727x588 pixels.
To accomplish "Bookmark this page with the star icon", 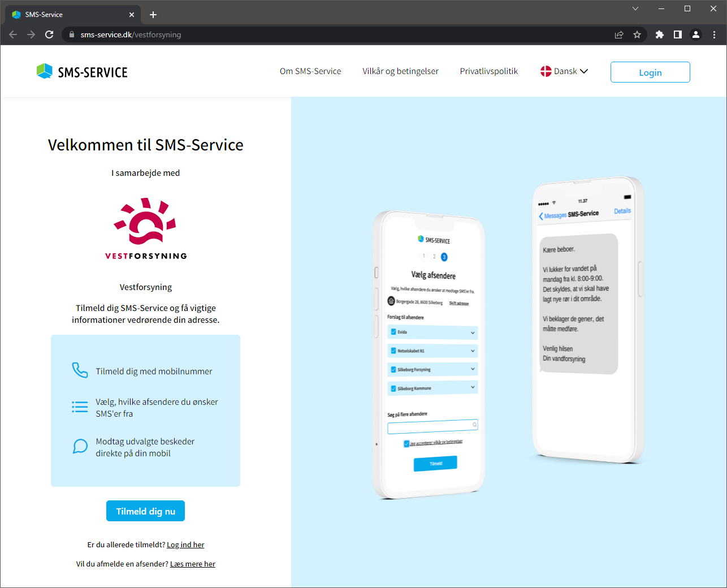I will 637,34.
